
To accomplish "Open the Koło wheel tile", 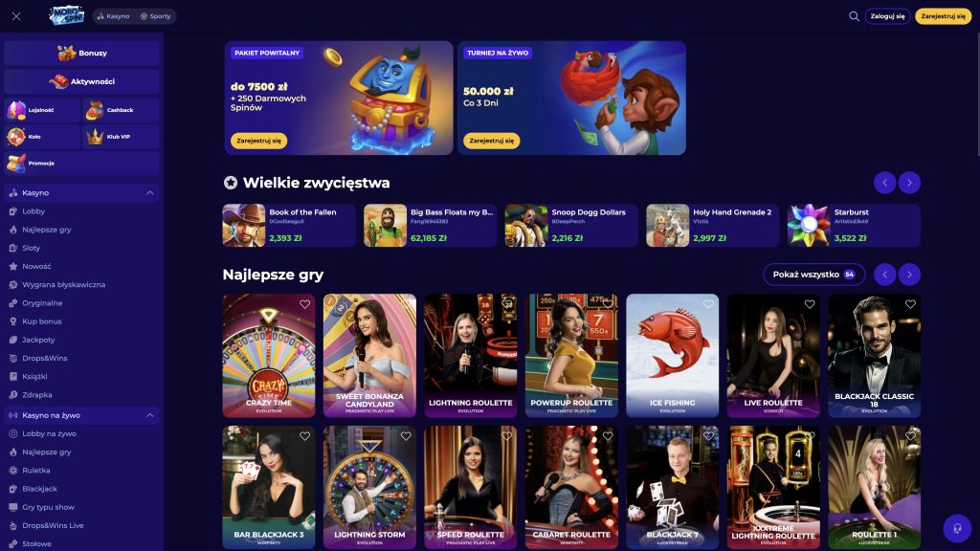I will 42,136.
